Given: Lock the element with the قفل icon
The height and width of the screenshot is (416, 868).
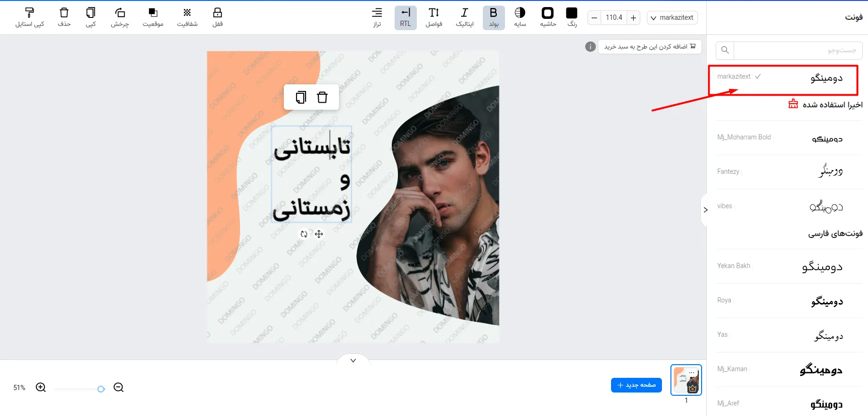Looking at the screenshot, I should coord(217,17).
